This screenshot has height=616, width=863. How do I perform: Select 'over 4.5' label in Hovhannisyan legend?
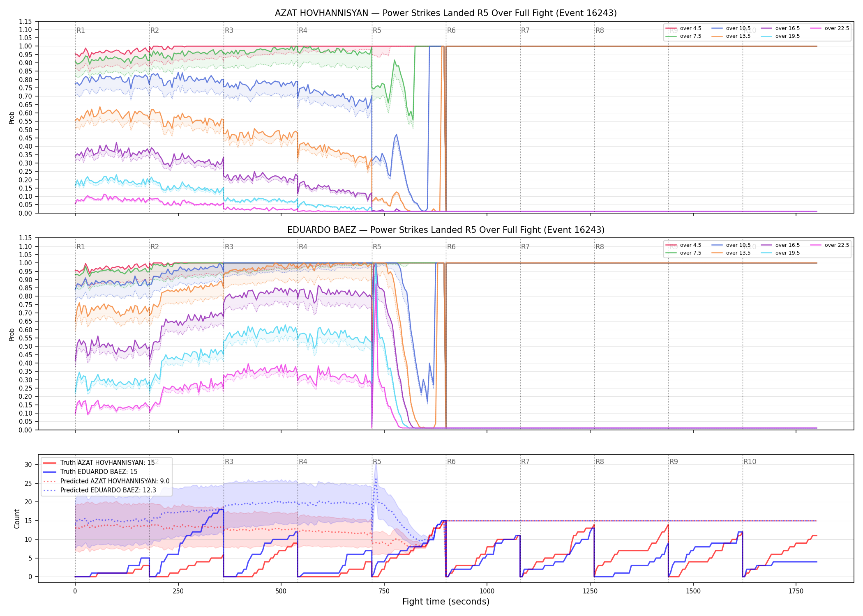(x=690, y=28)
